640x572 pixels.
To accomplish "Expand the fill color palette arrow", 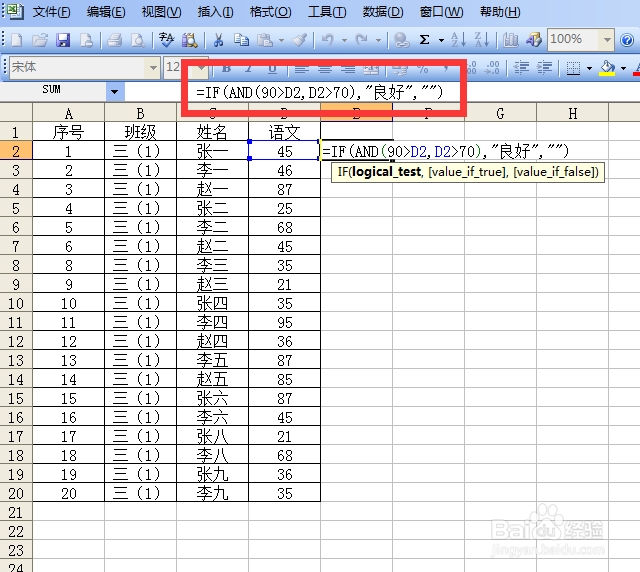I will [623, 68].
